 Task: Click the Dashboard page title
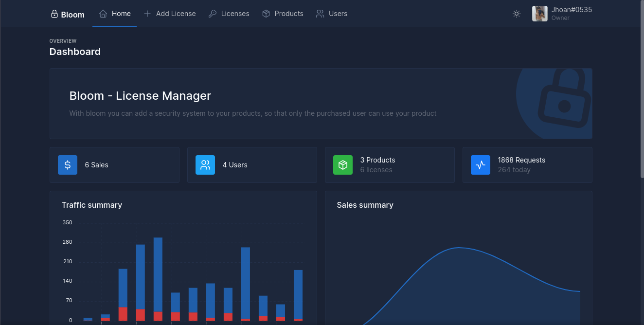click(75, 52)
